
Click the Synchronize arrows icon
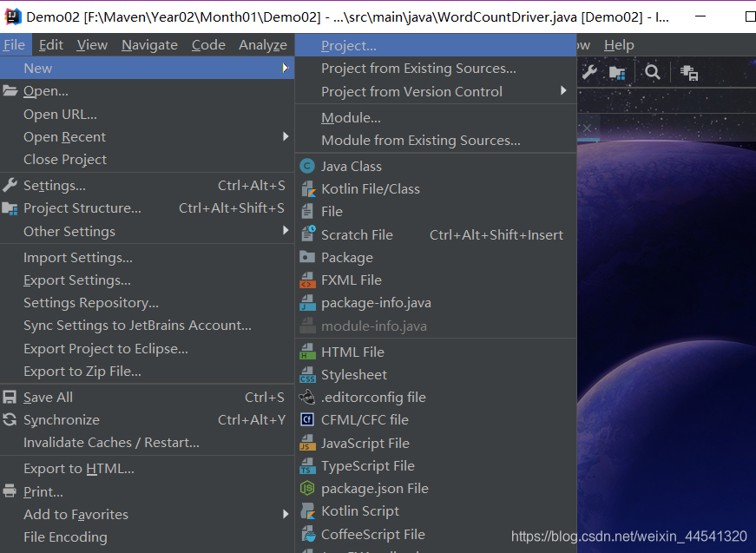(10, 419)
